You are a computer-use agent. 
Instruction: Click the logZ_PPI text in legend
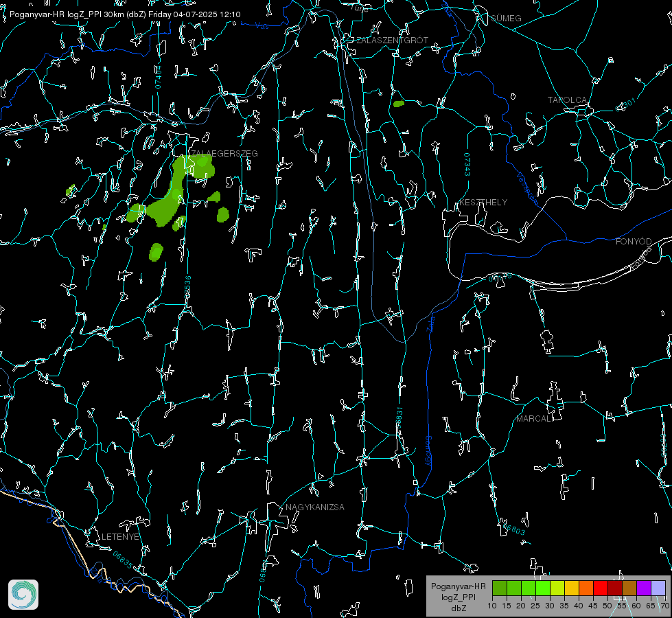pyautogui.click(x=459, y=597)
